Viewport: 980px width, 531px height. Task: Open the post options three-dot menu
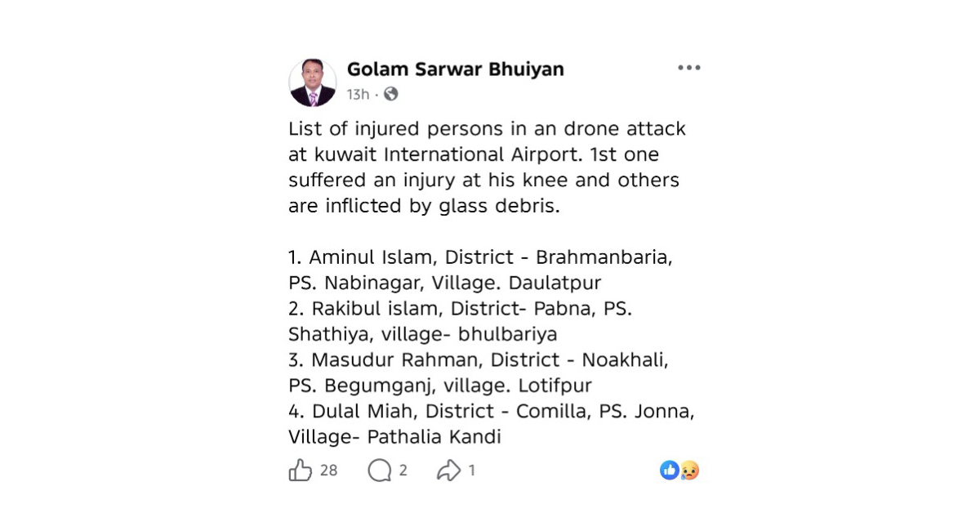click(x=688, y=68)
